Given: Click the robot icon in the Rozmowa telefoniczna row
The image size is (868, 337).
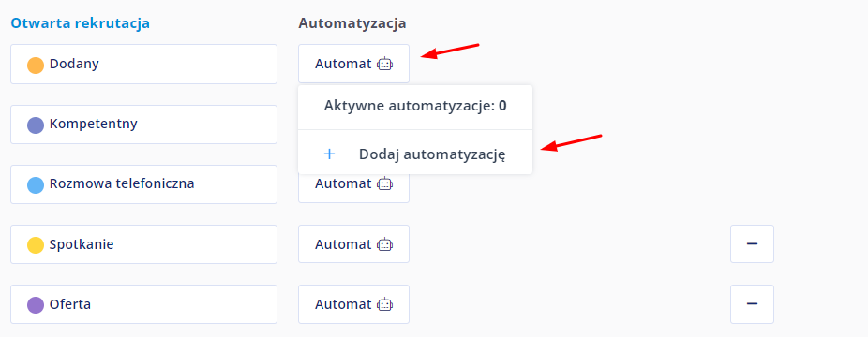Looking at the screenshot, I should (384, 183).
